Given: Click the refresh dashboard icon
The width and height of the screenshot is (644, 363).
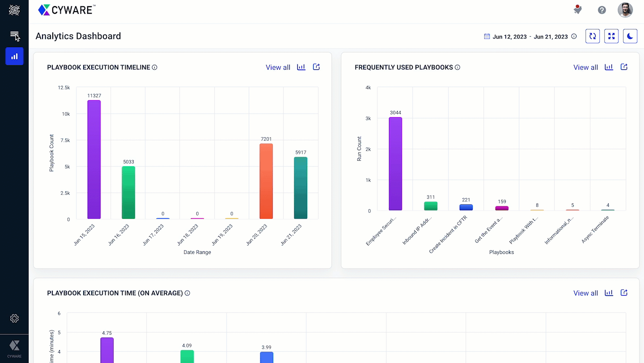Looking at the screenshot, I should (x=593, y=36).
